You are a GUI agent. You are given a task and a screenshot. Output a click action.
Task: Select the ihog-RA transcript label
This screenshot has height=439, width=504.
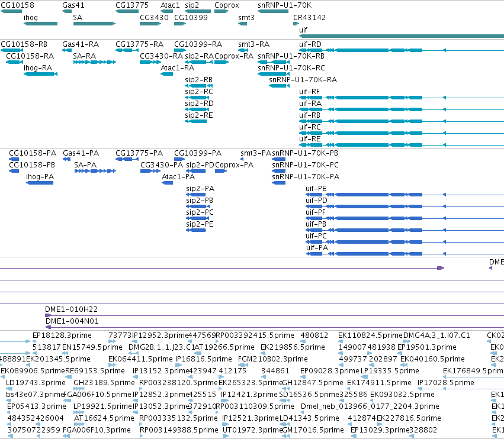pyautogui.click(x=38, y=68)
